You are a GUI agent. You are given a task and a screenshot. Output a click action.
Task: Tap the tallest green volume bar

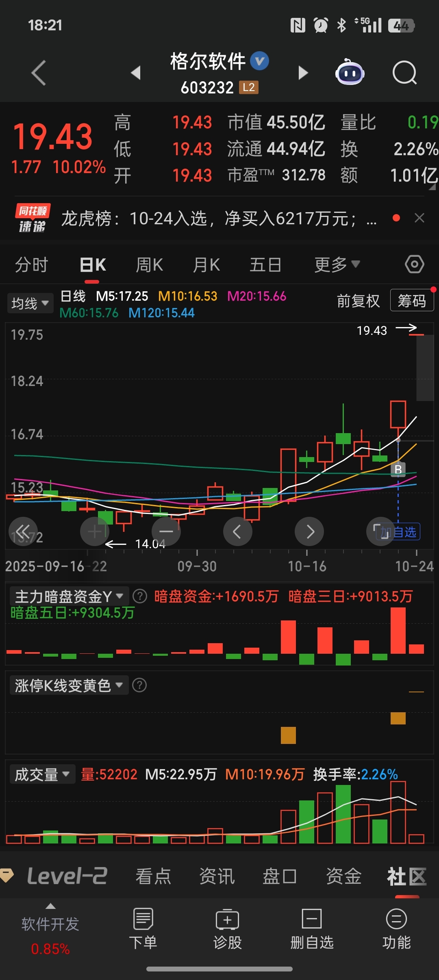click(x=343, y=814)
